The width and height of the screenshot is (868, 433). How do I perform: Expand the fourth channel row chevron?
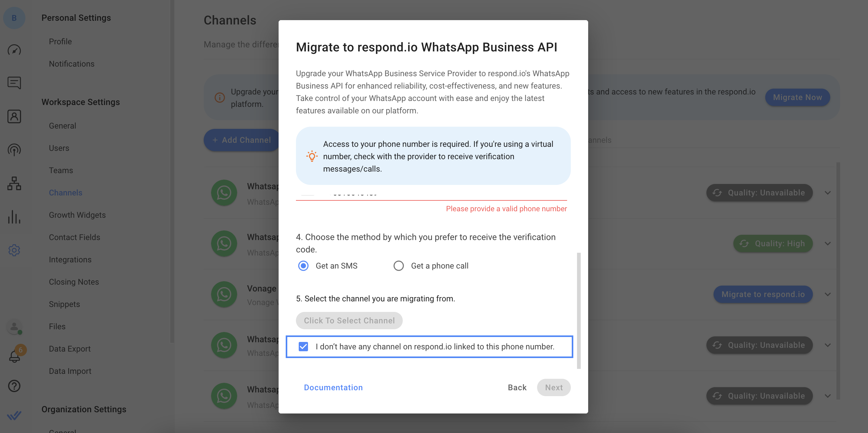pyautogui.click(x=827, y=345)
